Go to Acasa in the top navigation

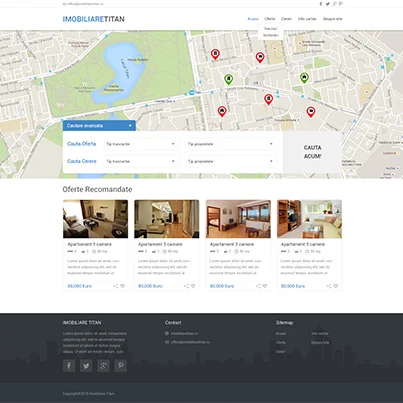point(253,19)
